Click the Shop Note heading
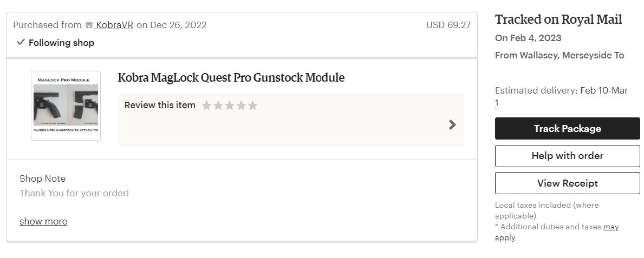 [42, 178]
